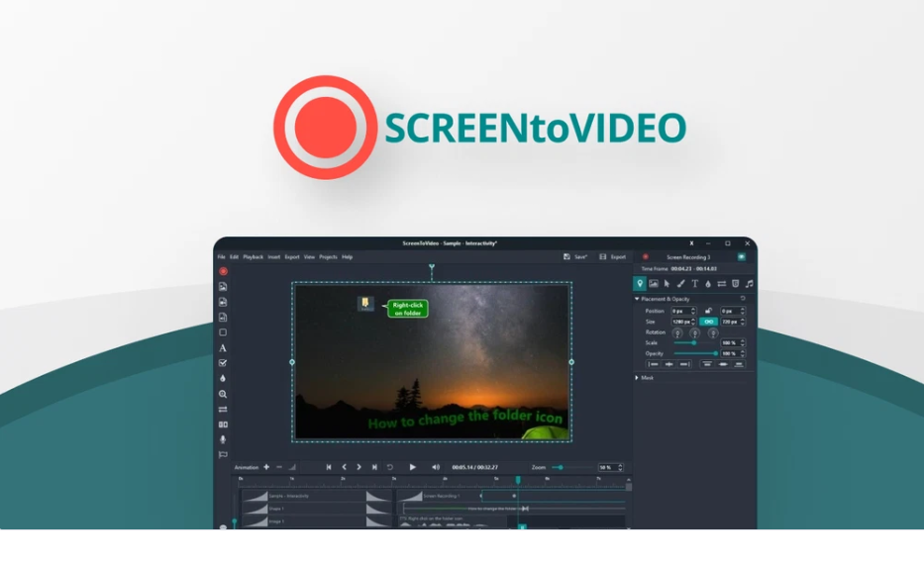Viewport: 924px width, 565px height.
Task: Toggle the loop playback icon
Action: (389, 467)
